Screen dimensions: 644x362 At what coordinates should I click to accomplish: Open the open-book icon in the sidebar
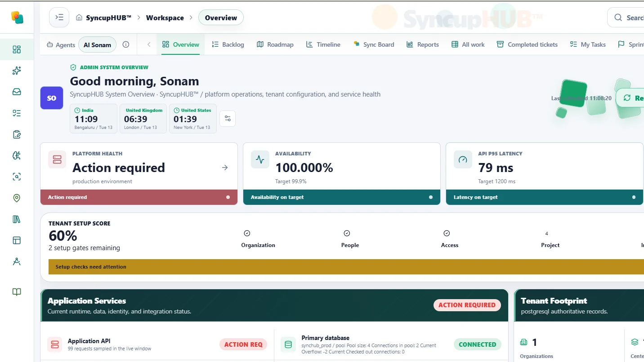pyautogui.click(x=17, y=292)
